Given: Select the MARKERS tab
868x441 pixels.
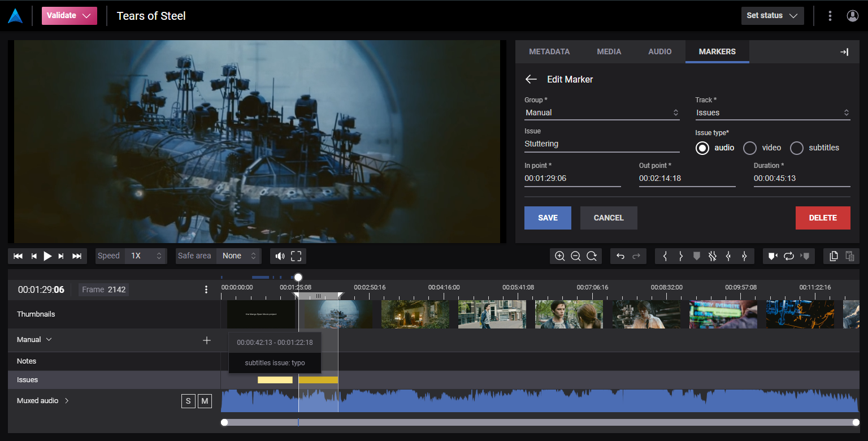Looking at the screenshot, I should [717, 51].
